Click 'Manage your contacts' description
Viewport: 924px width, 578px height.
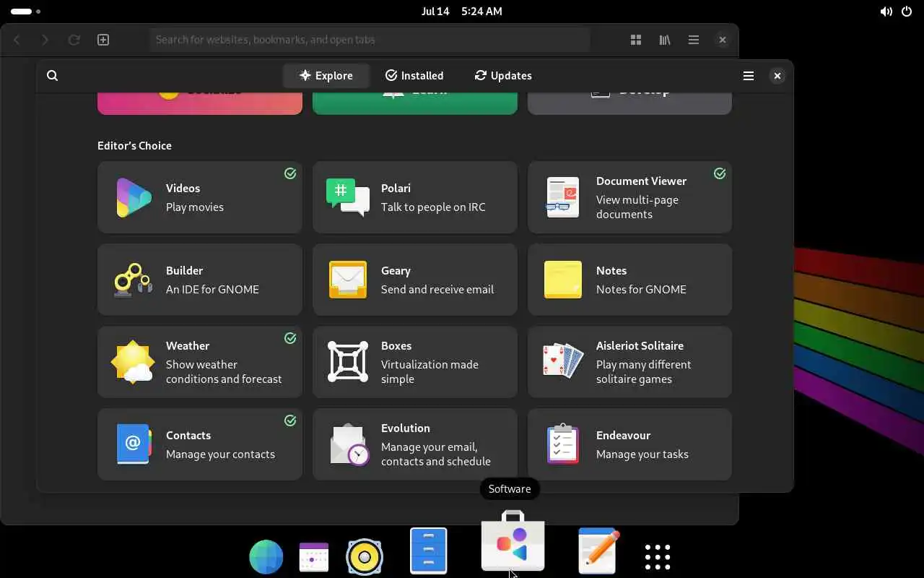220,454
